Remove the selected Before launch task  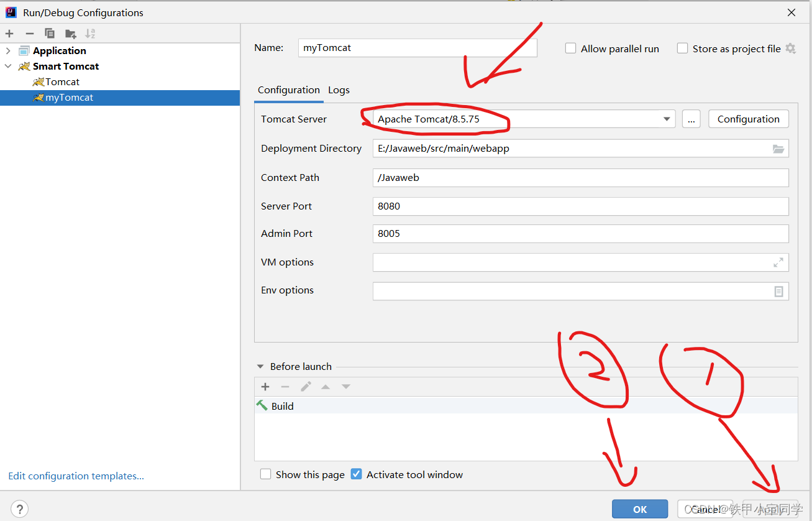coord(285,387)
